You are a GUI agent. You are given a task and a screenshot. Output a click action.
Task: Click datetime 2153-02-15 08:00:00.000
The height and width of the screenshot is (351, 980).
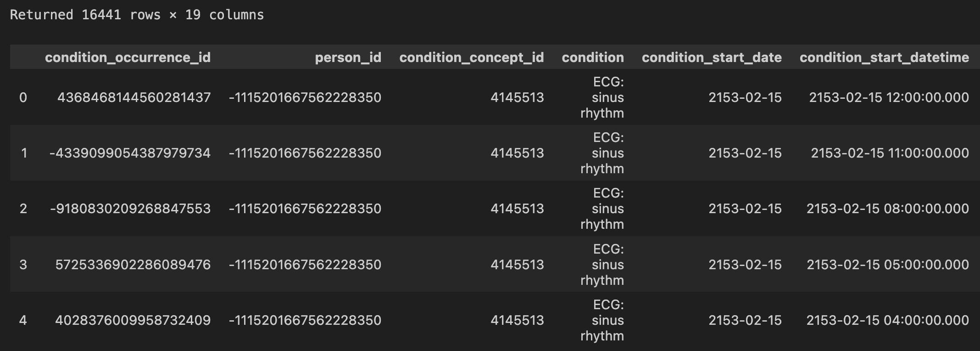pos(888,209)
